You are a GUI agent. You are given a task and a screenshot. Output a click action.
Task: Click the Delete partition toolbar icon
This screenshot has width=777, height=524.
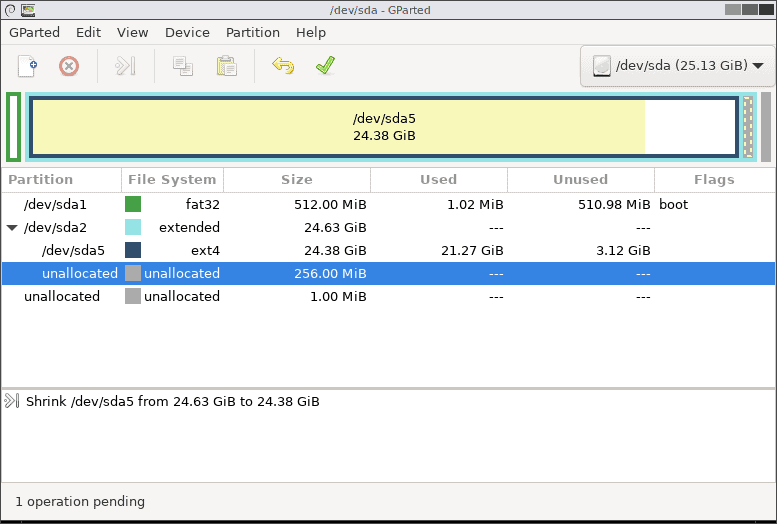tap(69, 66)
